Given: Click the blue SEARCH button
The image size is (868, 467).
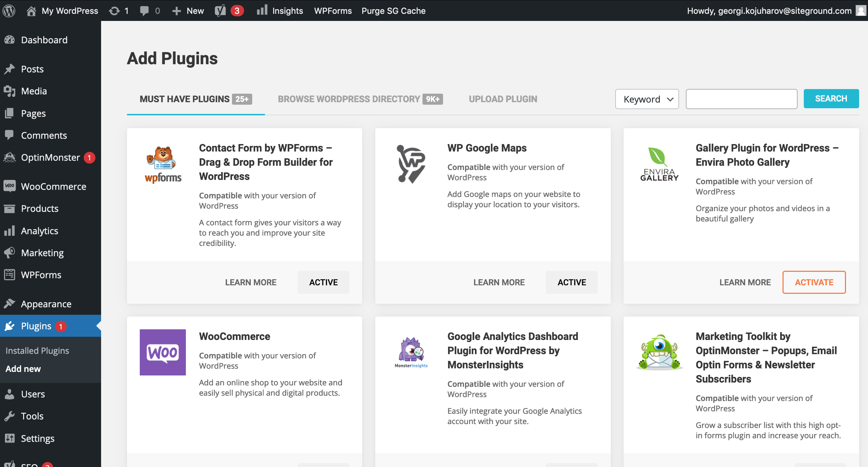Looking at the screenshot, I should tap(831, 99).
